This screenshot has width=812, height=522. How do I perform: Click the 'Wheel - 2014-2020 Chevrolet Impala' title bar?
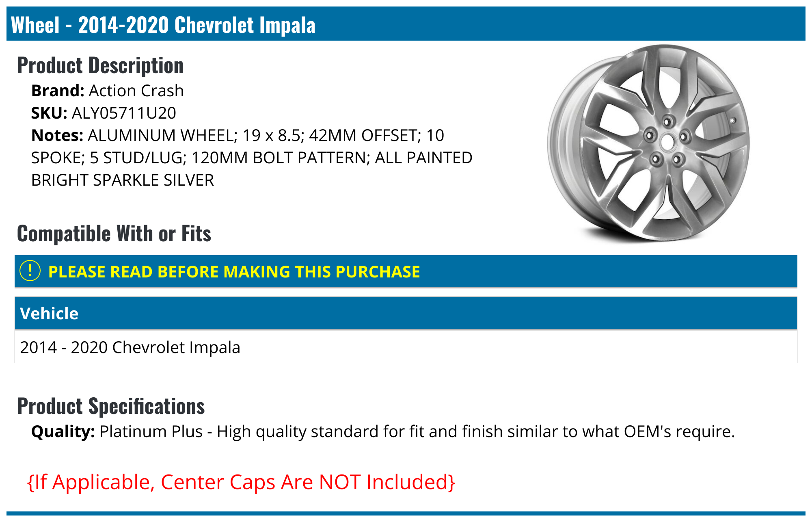pos(163,25)
